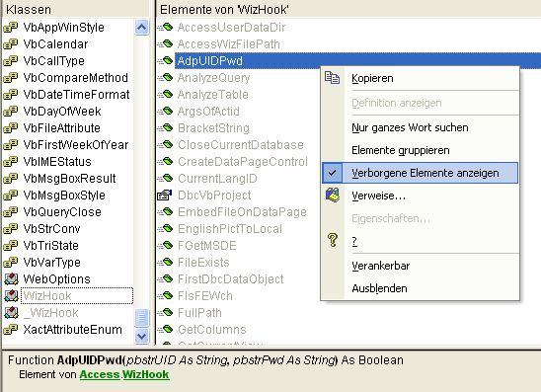Select FIsFEWch member
The height and width of the screenshot is (392, 541).
tap(205, 296)
